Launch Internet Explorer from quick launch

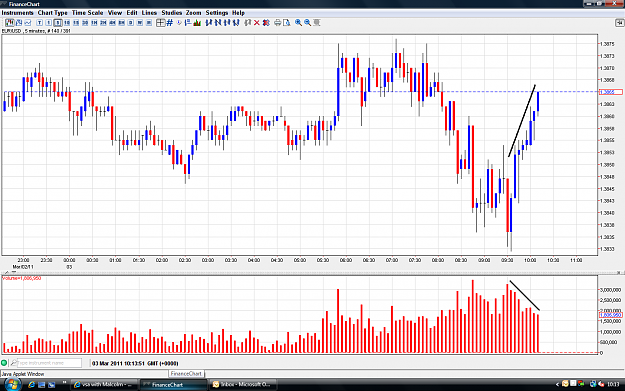coord(31,385)
